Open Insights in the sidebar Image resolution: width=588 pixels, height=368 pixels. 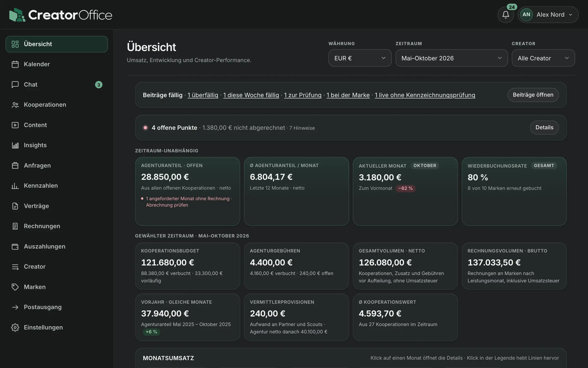57,145
